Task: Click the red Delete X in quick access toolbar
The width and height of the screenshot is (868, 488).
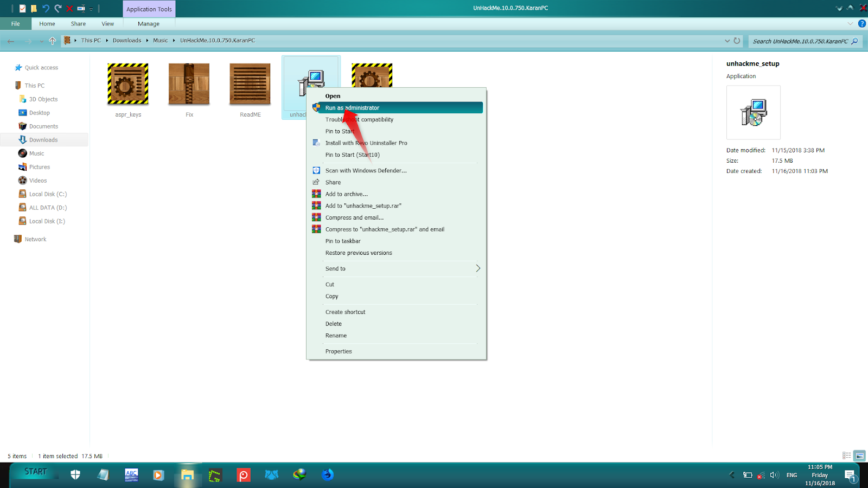Action: pos(69,8)
